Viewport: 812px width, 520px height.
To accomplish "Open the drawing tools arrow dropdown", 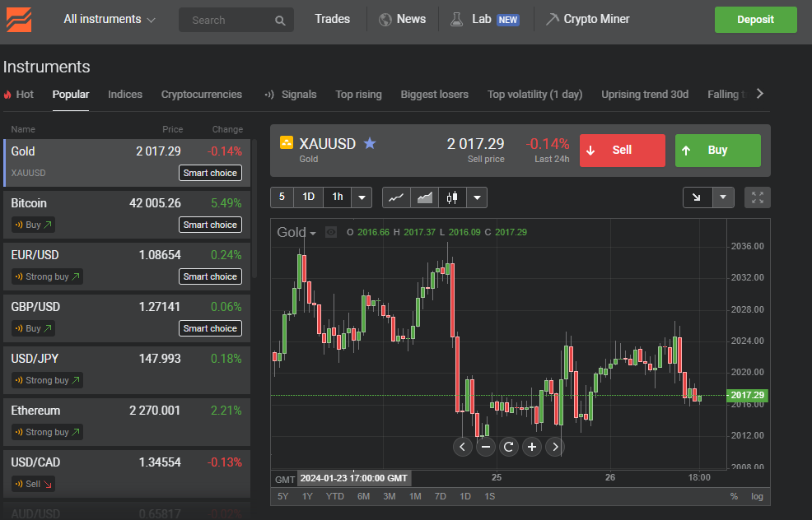I will [722, 197].
